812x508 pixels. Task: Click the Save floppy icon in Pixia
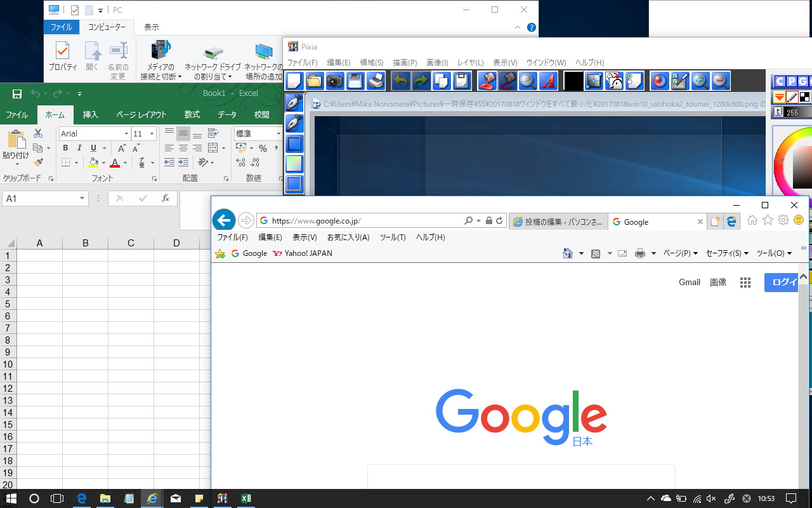355,81
